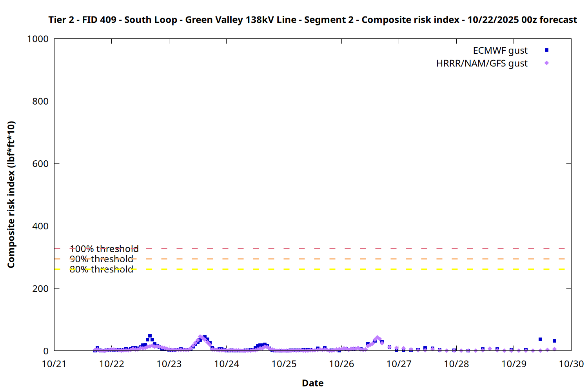This screenshot has height=392, width=588.
Task: Click the ECMWF gust blue square legend marker
Action: [x=546, y=50]
